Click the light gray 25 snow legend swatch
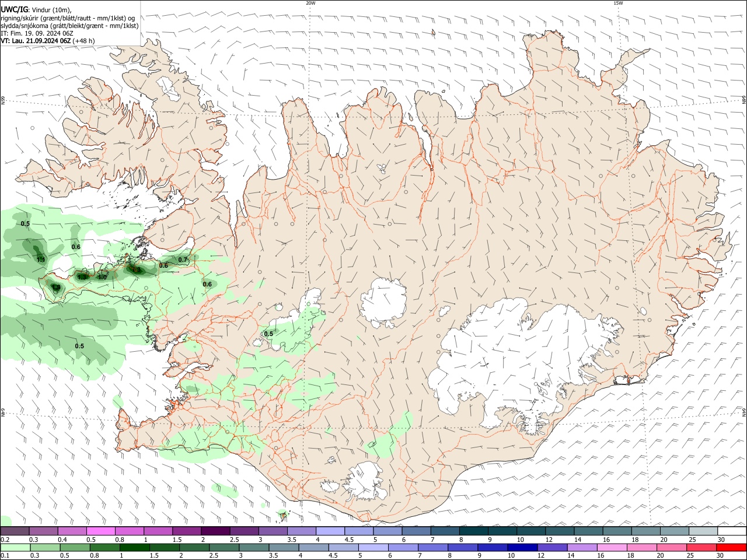The height and width of the screenshot is (560, 747). 704,531
